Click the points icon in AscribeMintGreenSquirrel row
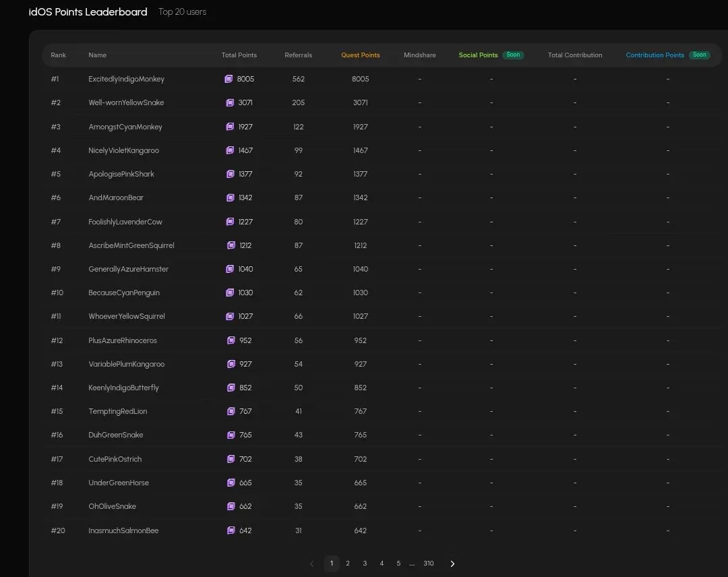Image resolution: width=728 pixels, height=577 pixels. click(x=231, y=245)
